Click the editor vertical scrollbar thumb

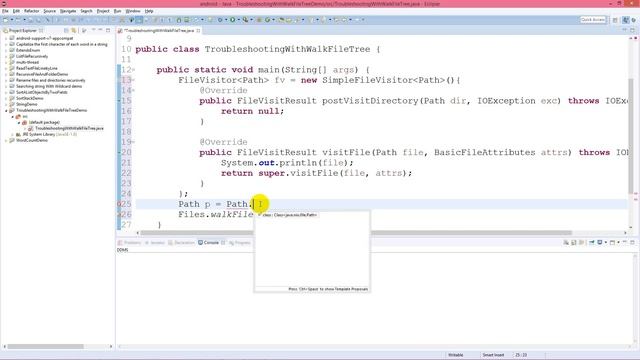[631, 136]
